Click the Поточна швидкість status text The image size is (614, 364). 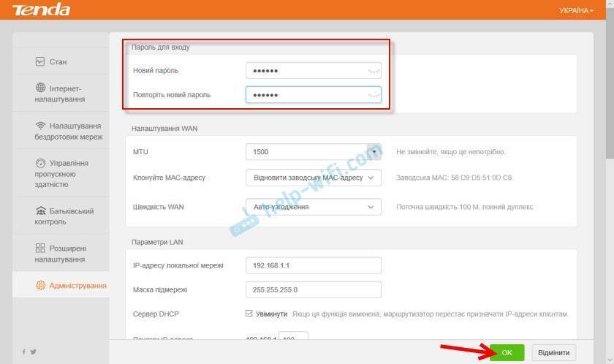[x=464, y=207]
